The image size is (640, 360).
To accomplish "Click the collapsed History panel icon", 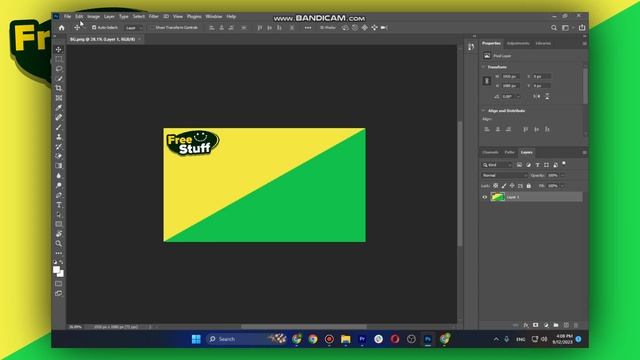I will (x=471, y=47).
